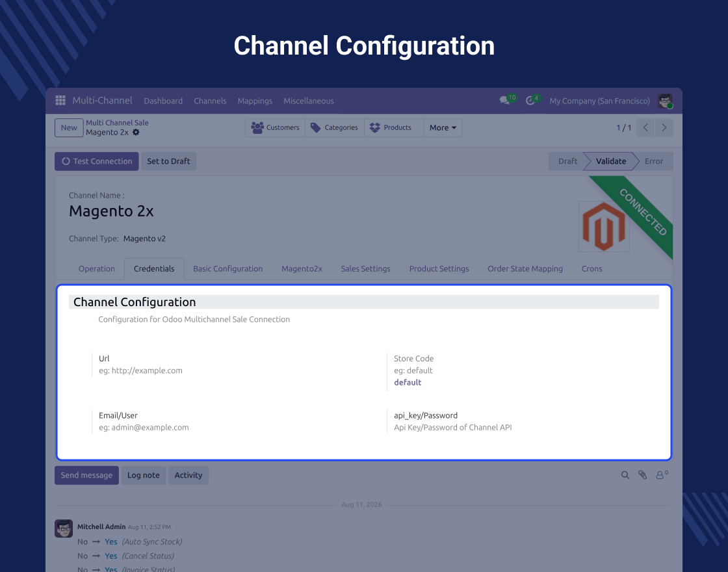Open the chat messages icon with badge 10
The width and height of the screenshot is (728, 572).
tap(508, 99)
